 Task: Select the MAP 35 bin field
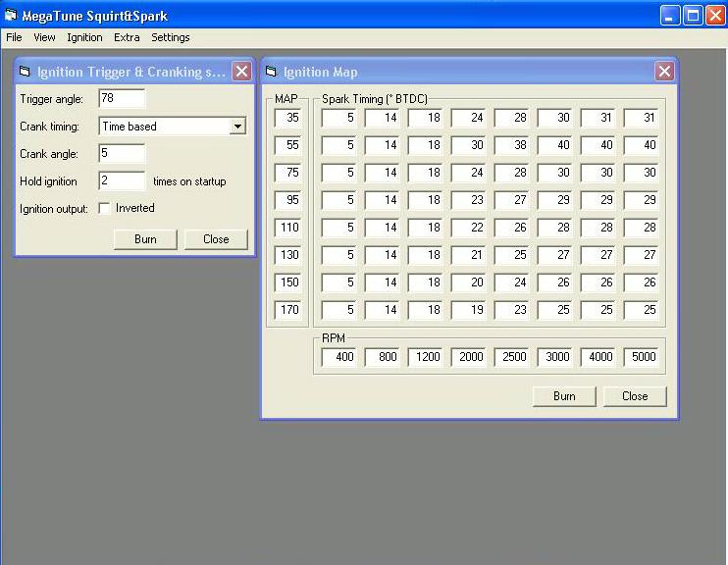[x=288, y=118]
